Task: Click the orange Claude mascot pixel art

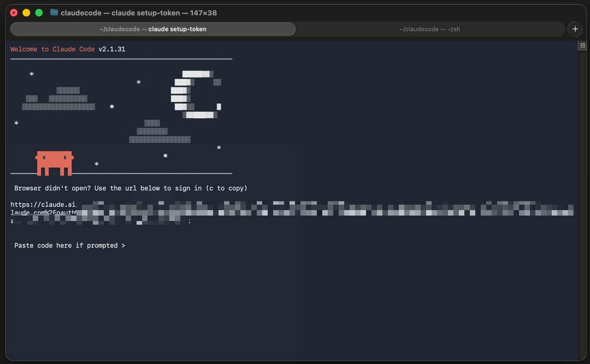Action: tap(55, 163)
